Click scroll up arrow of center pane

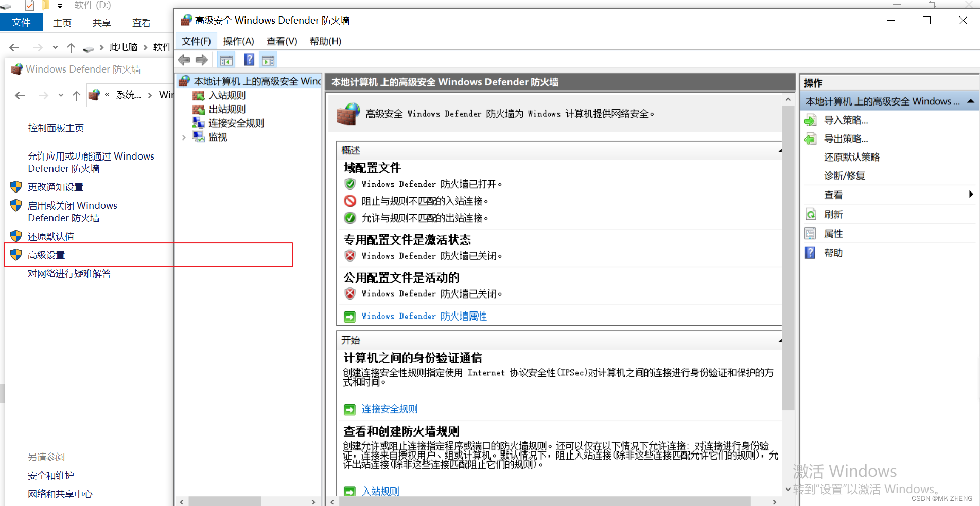pos(788,99)
